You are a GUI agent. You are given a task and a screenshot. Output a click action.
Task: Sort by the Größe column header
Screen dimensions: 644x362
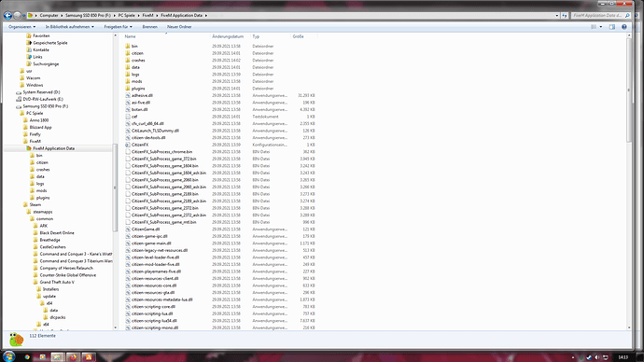(x=298, y=36)
